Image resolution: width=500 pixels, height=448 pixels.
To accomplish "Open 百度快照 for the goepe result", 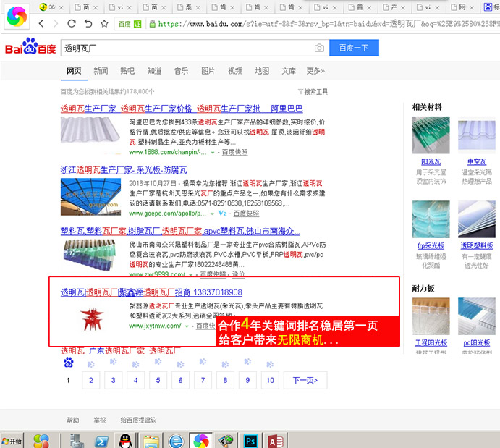I will point(246,214).
